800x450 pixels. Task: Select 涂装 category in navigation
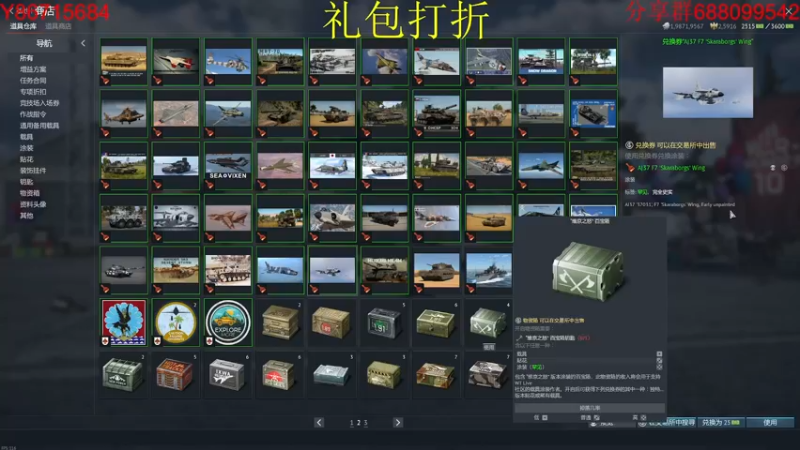(27, 148)
